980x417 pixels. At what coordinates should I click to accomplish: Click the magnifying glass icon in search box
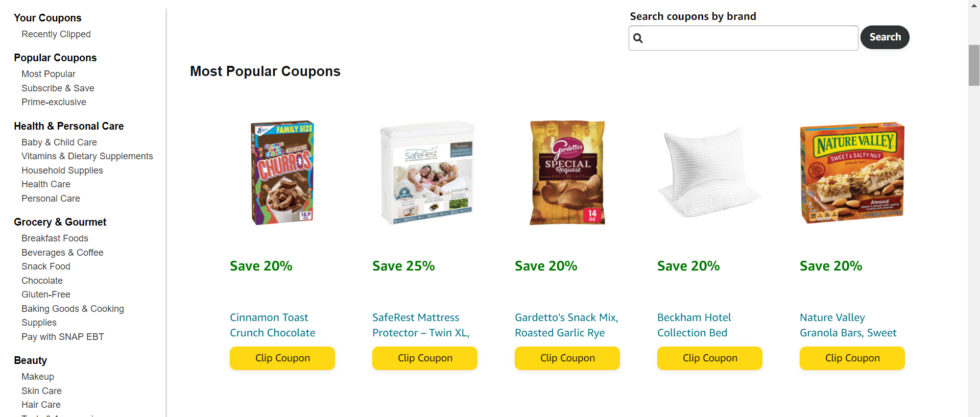click(638, 38)
